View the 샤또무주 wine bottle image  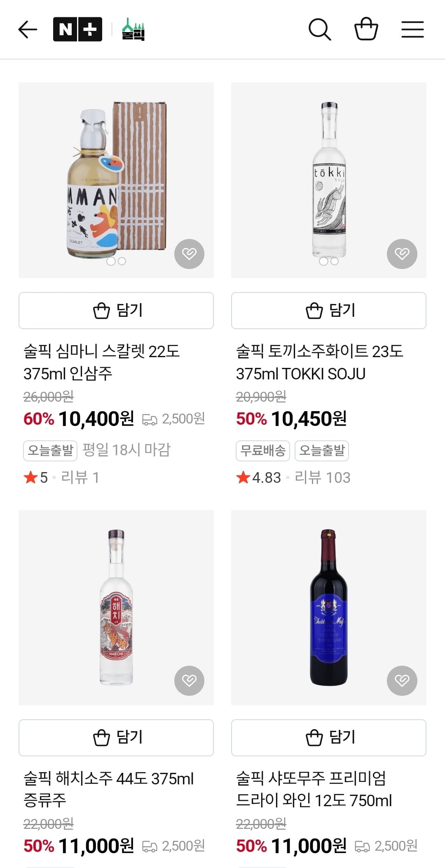coord(328,608)
